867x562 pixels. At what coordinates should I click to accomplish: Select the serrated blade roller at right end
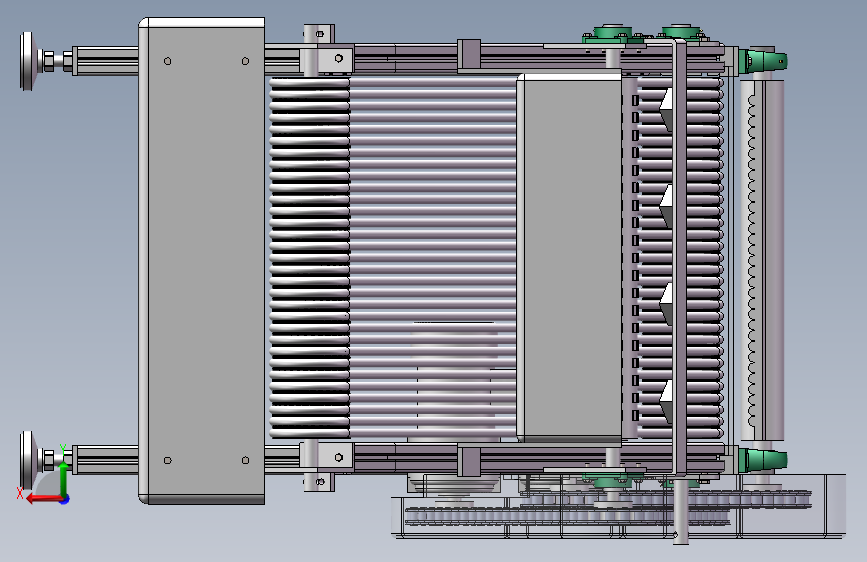pos(762,260)
